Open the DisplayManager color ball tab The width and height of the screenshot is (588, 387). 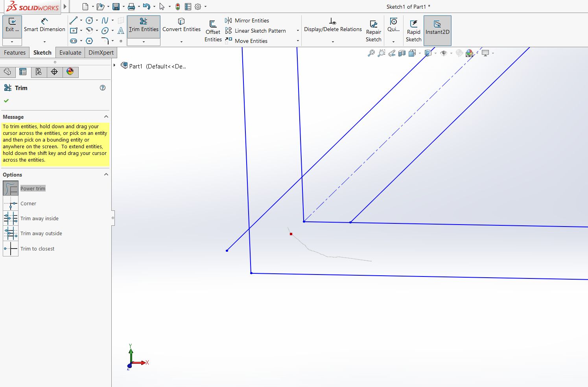(70, 72)
